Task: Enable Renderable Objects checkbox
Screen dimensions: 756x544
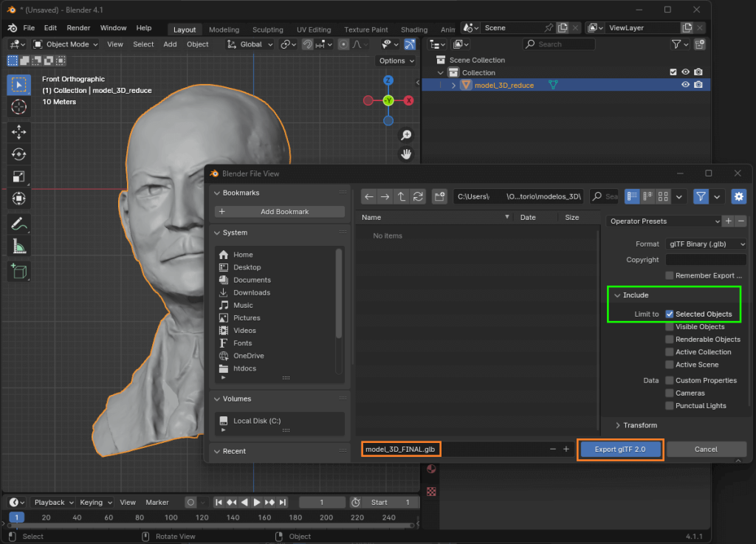Action: tap(669, 340)
